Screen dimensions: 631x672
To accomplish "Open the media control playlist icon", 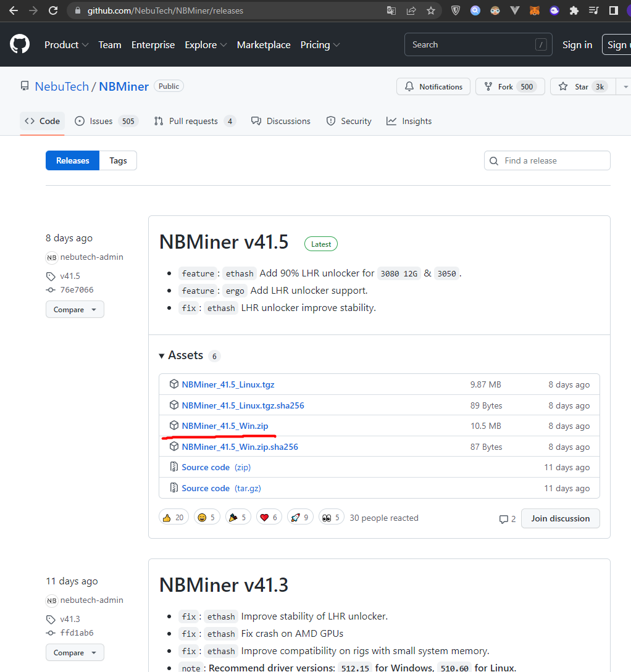I will pyautogui.click(x=594, y=10).
